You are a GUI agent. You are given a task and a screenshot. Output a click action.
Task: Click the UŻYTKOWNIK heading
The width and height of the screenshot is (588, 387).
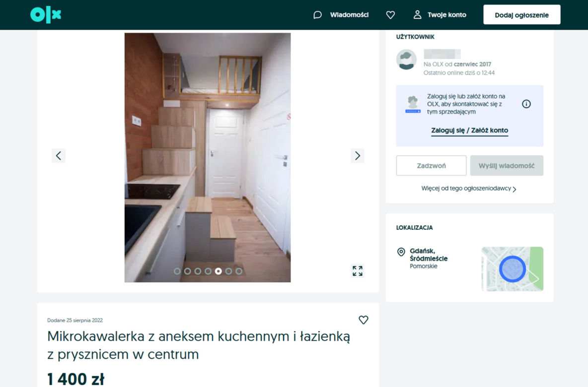(x=415, y=37)
